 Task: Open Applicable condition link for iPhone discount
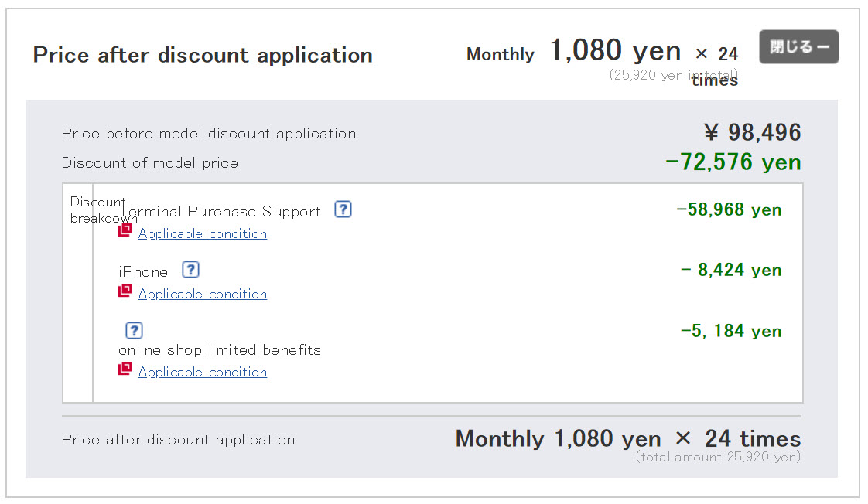pyautogui.click(x=203, y=294)
